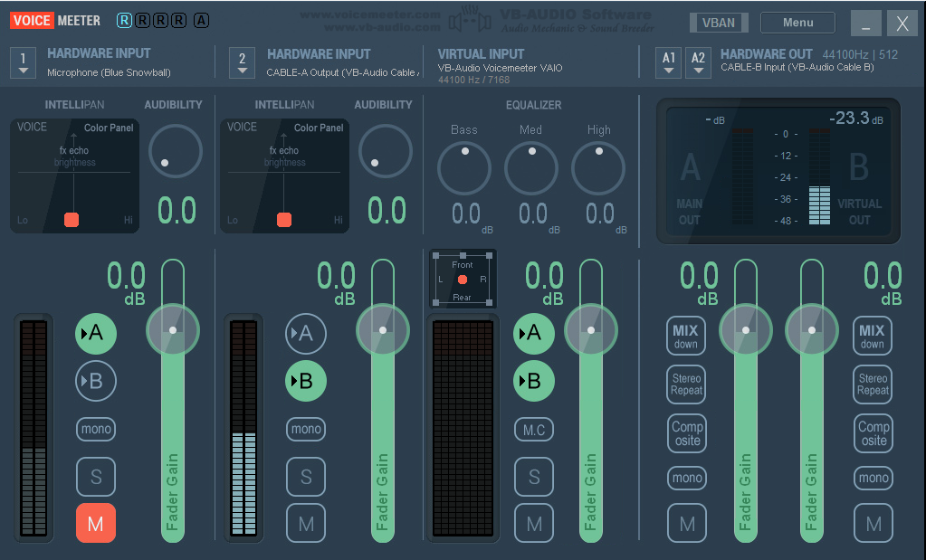
Task: Select MIX down on bus A
Action: [686, 336]
